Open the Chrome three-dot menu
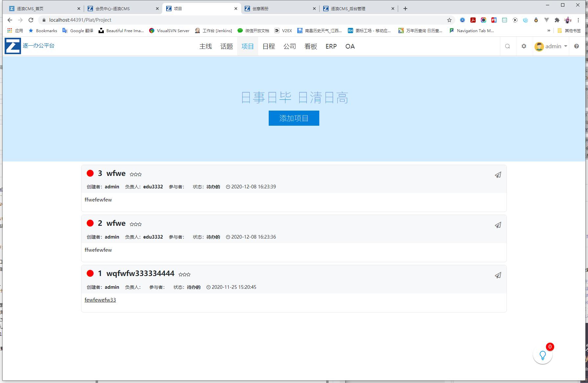 (x=579, y=20)
